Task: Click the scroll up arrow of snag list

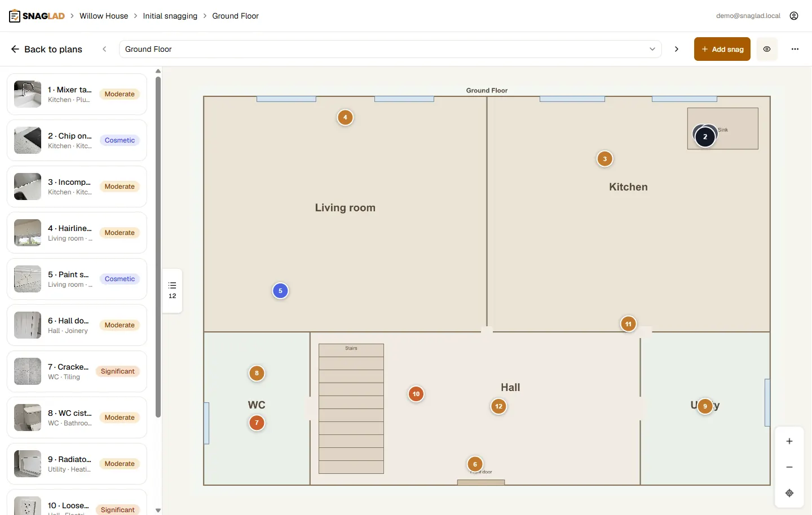Action: tap(158, 71)
